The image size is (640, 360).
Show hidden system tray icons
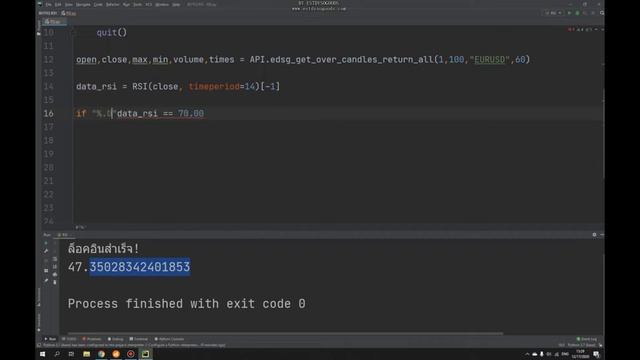(527, 354)
